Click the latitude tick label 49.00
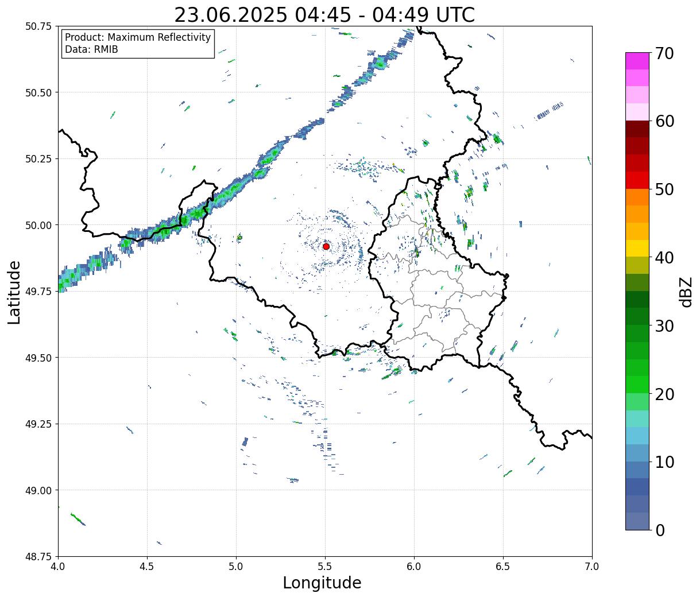The width and height of the screenshot is (700, 597). [38, 490]
